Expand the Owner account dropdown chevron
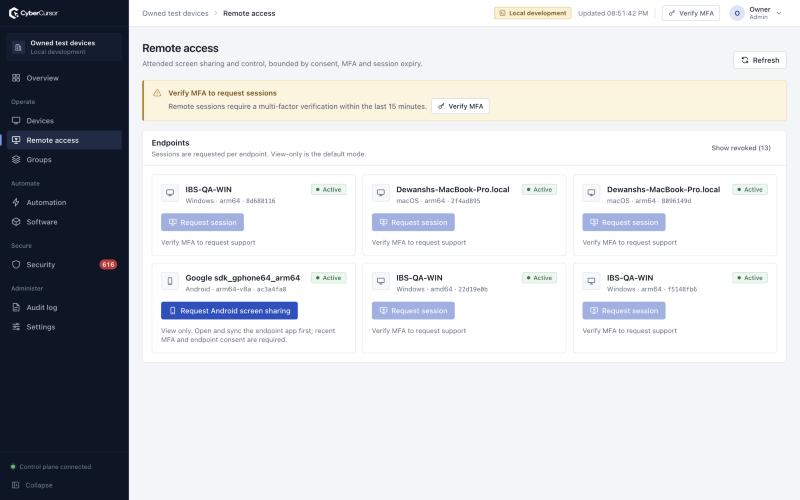800x500 pixels. pos(779,13)
